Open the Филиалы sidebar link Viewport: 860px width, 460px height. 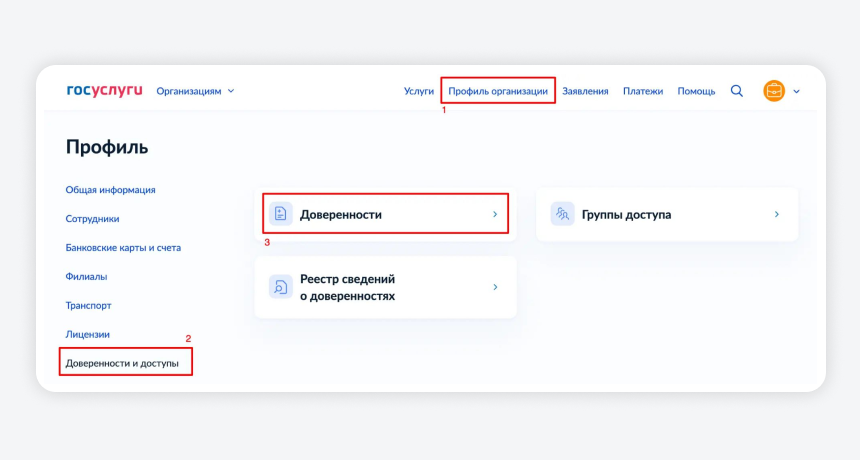(86, 276)
